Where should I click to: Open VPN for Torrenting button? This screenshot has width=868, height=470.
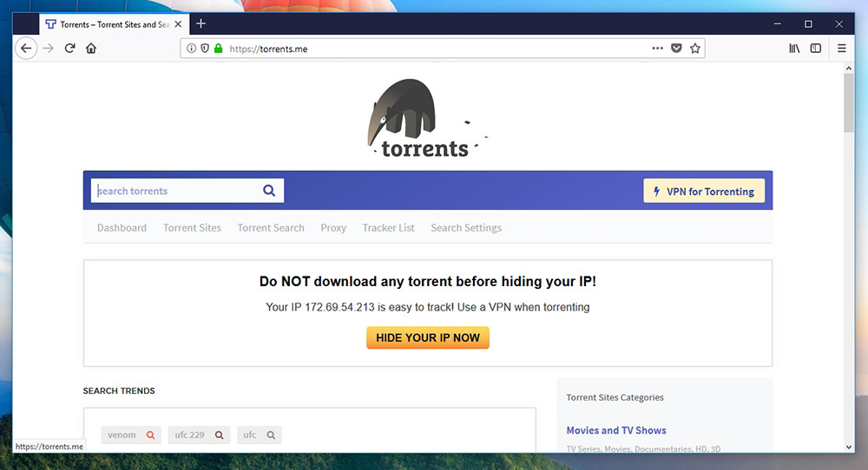click(x=704, y=191)
